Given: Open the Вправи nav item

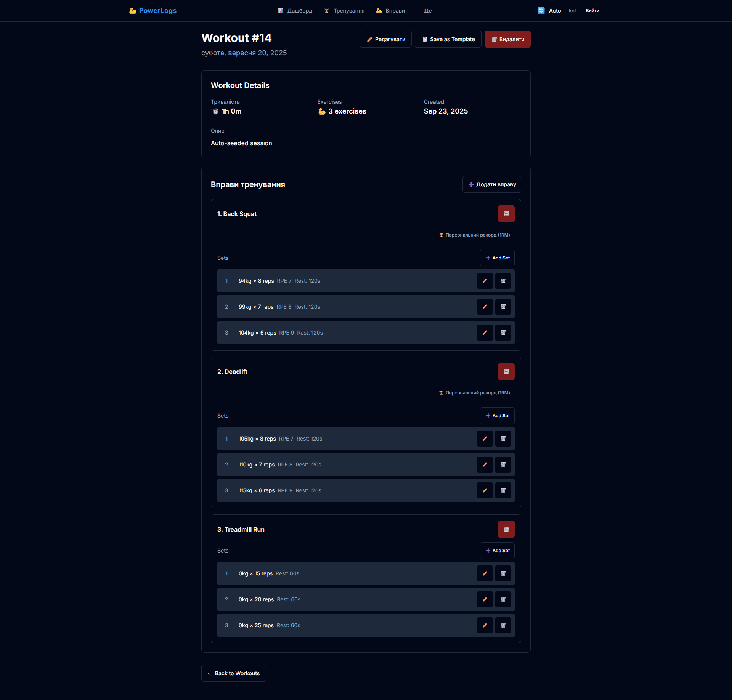Looking at the screenshot, I should click(x=390, y=11).
